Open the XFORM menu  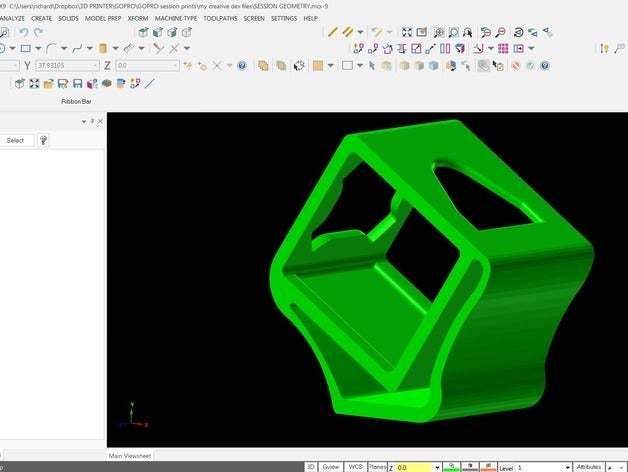(138, 18)
